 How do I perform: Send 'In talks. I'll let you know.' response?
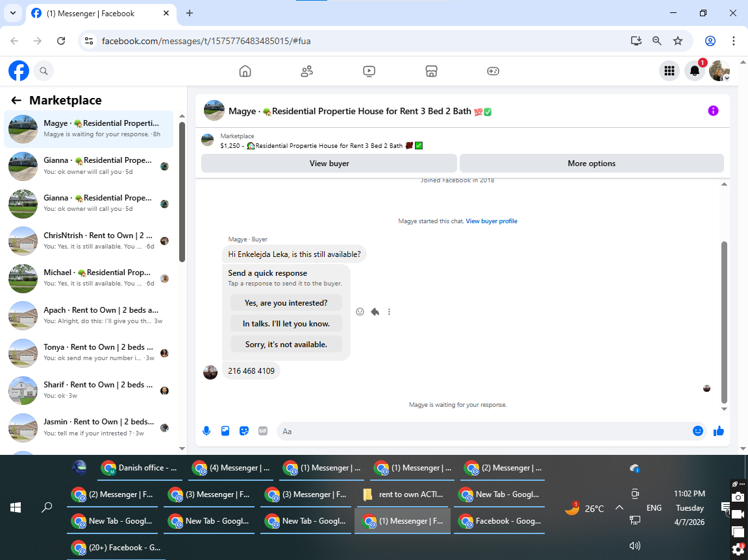pos(286,324)
